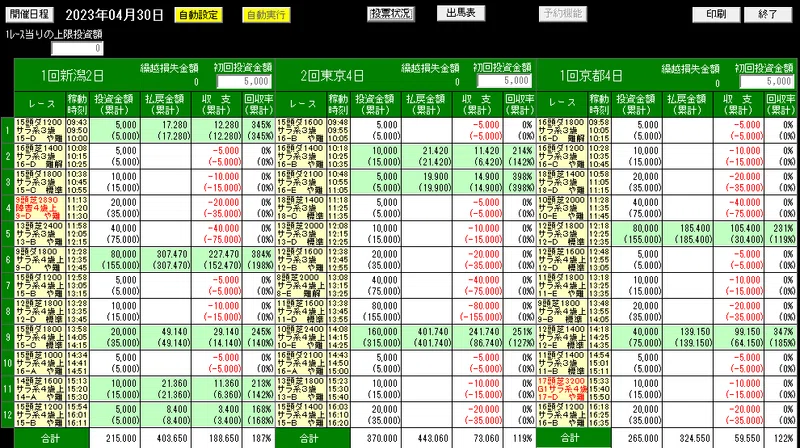The width and height of the screenshot is (800, 448).
Task: Click the yellow 自動設定 button
Action: [198, 15]
